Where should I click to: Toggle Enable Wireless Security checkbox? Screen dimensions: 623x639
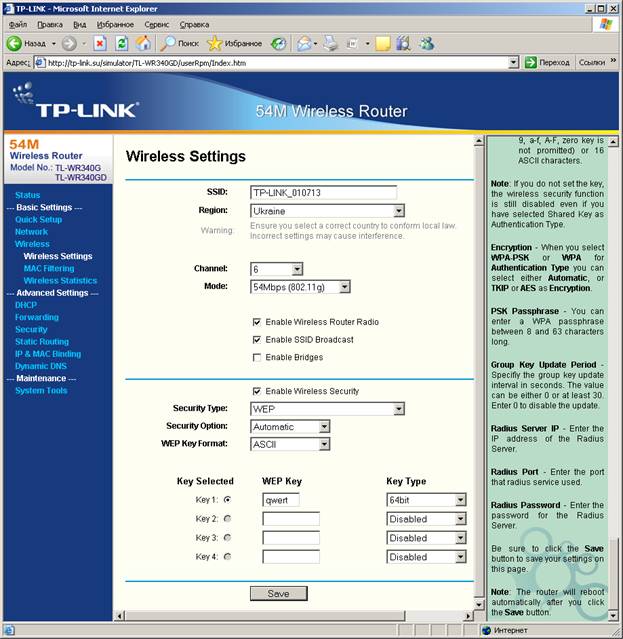(x=257, y=391)
